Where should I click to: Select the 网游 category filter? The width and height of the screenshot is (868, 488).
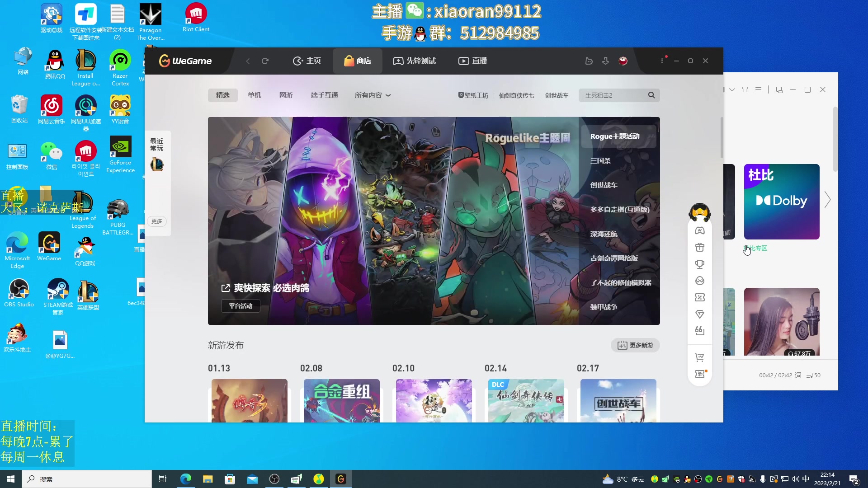pyautogui.click(x=286, y=95)
